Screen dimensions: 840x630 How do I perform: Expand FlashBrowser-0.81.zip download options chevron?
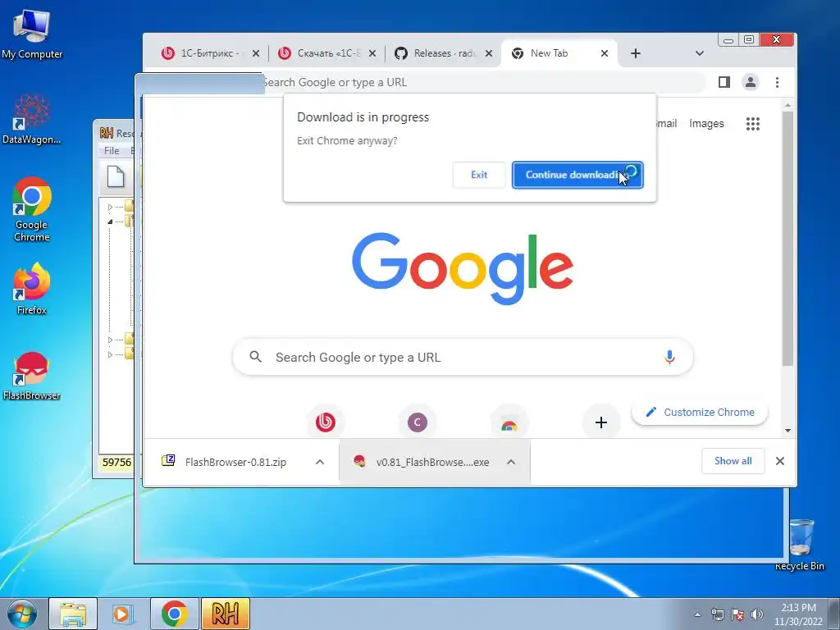[x=320, y=462]
